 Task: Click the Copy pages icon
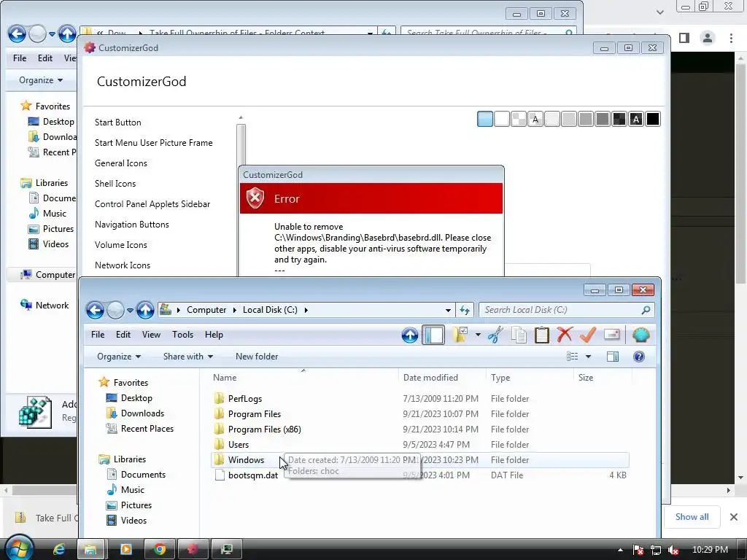(519, 335)
